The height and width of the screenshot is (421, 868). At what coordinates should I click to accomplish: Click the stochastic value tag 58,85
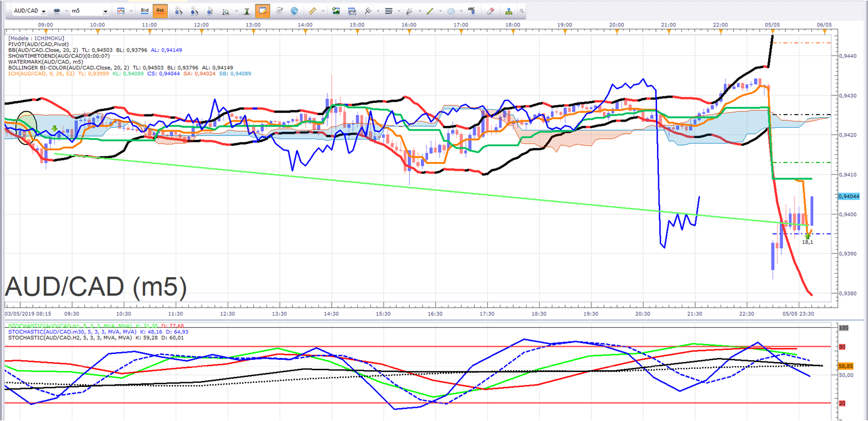[x=845, y=367]
